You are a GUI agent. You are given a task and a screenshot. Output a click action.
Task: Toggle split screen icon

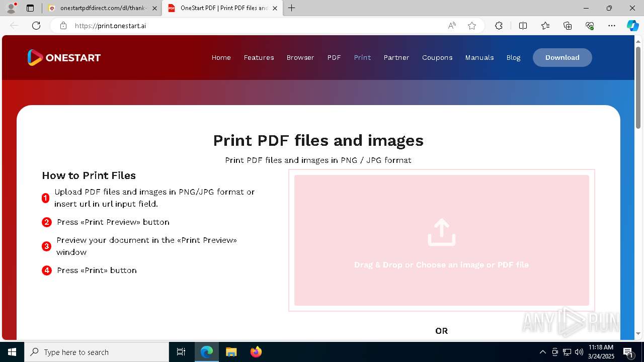[x=523, y=26]
